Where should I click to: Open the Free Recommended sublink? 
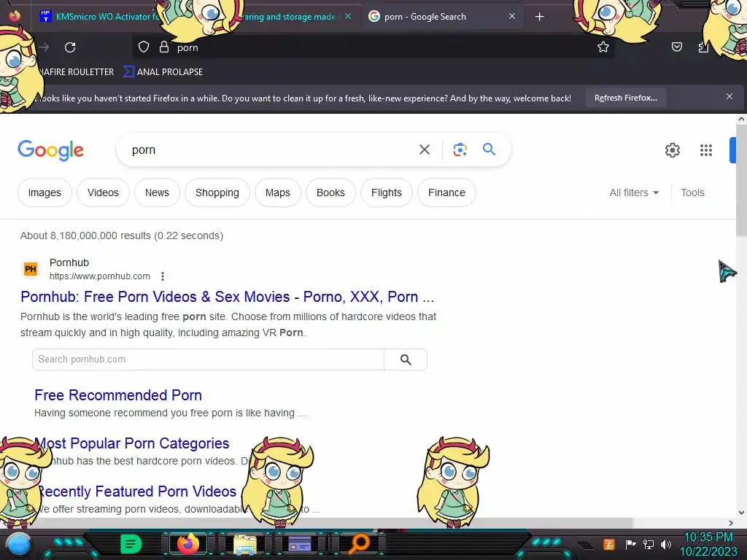(118, 394)
